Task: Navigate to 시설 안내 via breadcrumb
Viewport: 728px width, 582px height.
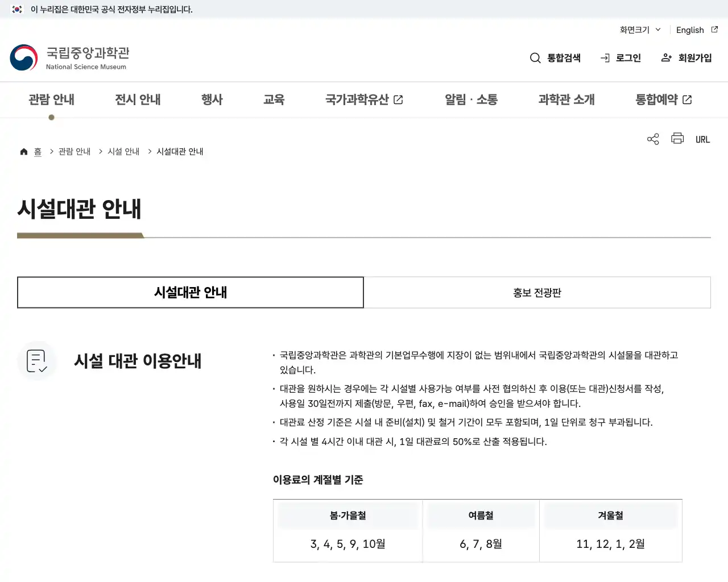Action: [x=123, y=151]
